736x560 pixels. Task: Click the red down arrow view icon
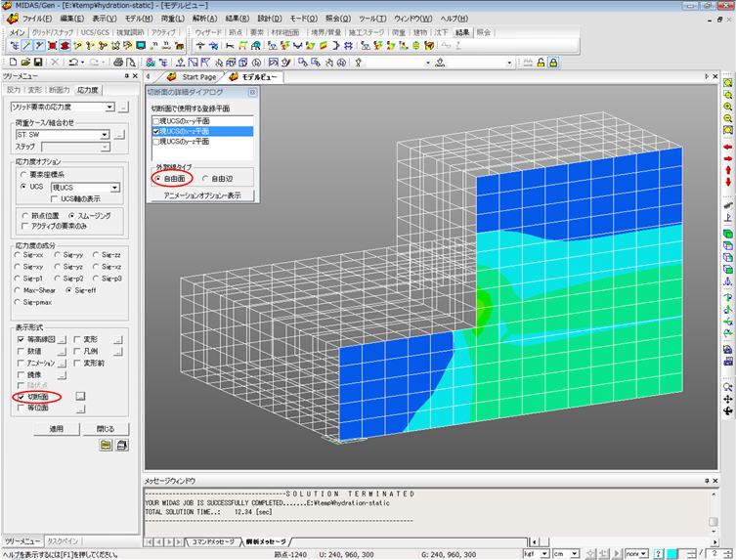tap(727, 181)
